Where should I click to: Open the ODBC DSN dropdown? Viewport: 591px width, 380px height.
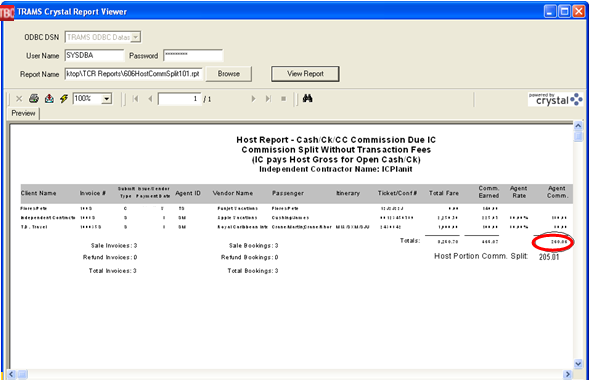[x=136, y=37]
